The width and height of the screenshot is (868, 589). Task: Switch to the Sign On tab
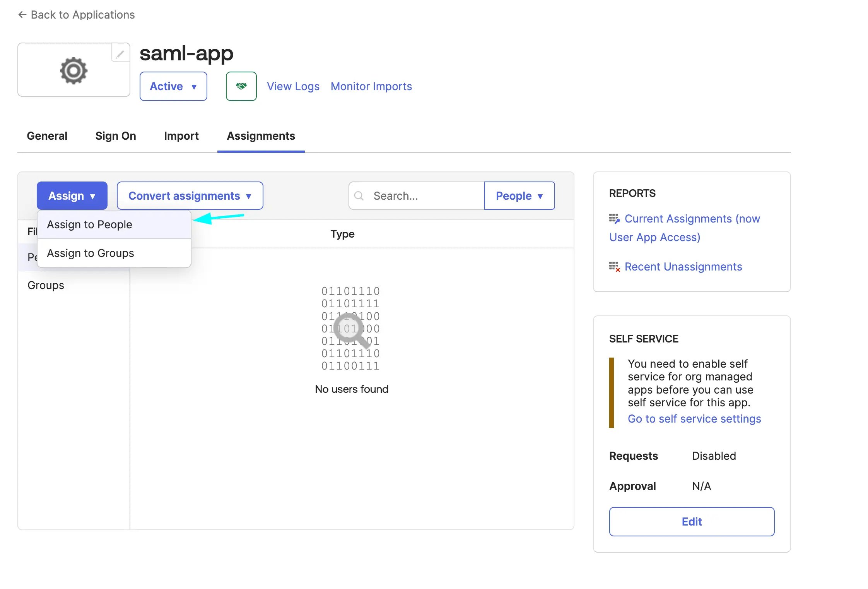click(x=116, y=136)
